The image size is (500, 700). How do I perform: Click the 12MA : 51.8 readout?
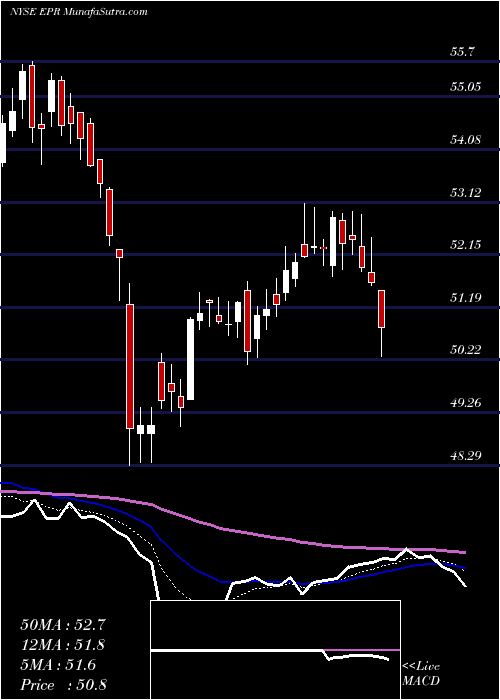point(63,645)
